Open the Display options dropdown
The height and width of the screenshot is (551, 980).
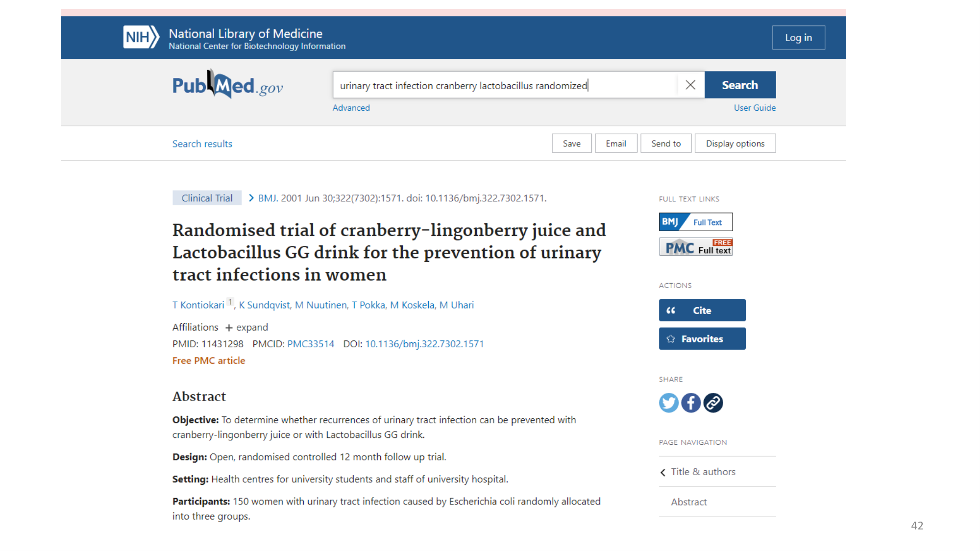[735, 144]
